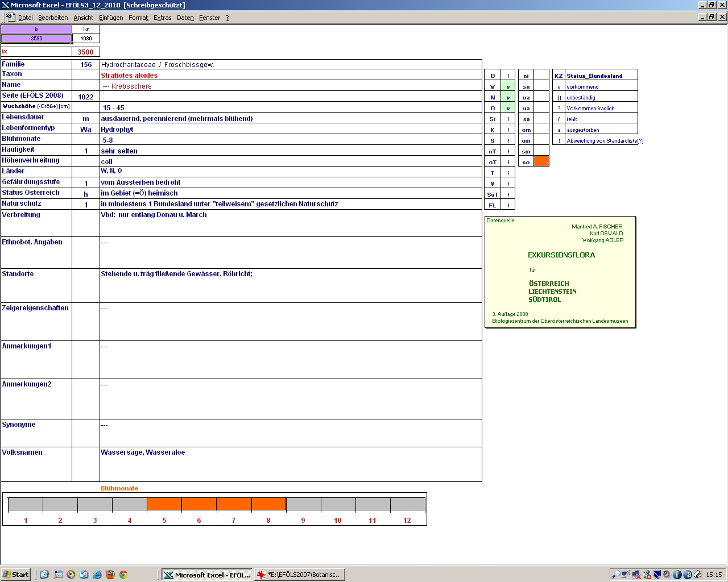
Task: Click the orange month 5 bar segment
Action: (x=164, y=504)
